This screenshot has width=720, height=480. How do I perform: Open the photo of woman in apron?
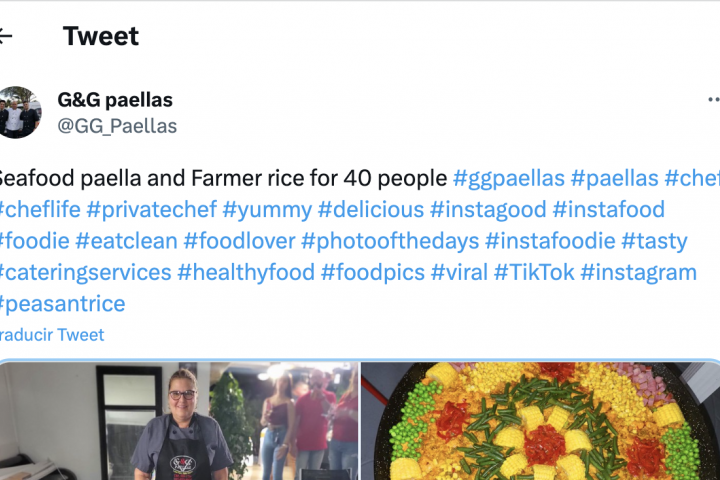pos(178,421)
